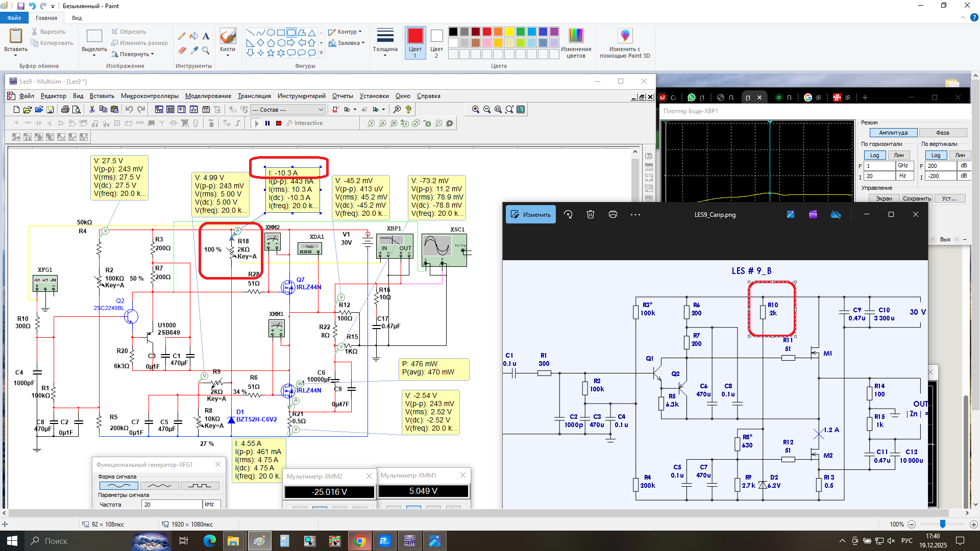Select the Text tool in Paint

click(x=206, y=36)
